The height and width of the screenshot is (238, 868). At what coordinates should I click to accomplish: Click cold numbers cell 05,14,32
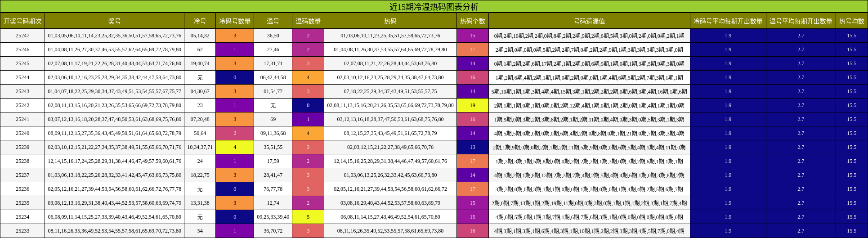(x=200, y=36)
